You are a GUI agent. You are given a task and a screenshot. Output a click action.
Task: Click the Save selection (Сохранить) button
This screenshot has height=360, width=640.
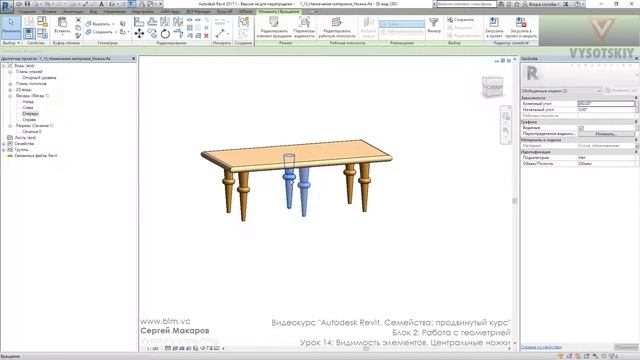tap(460, 20)
